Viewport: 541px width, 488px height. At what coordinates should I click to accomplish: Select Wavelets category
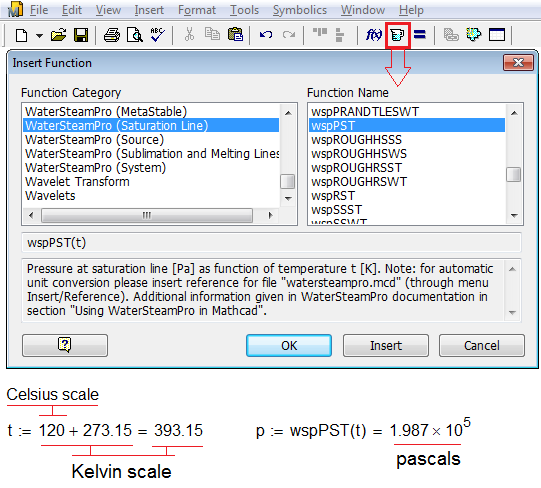point(151,196)
